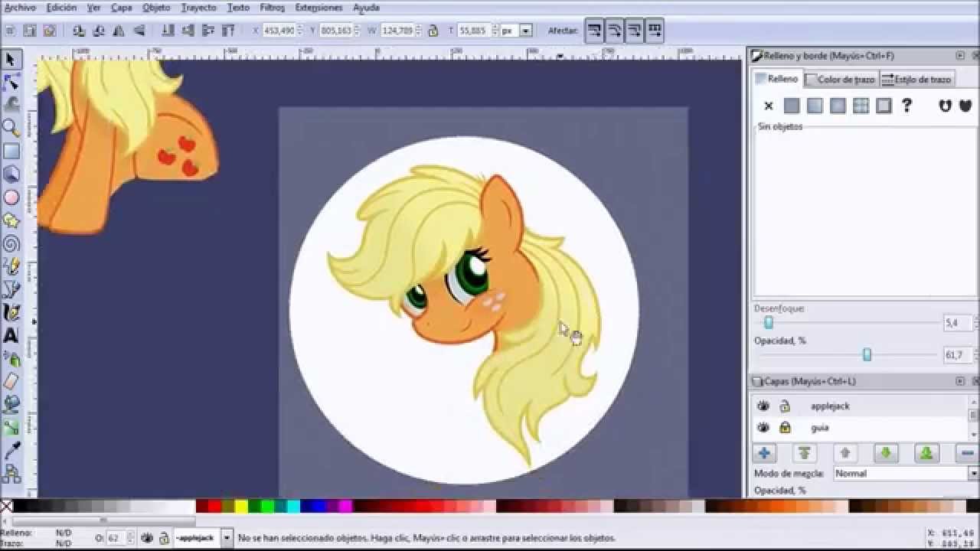The height and width of the screenshot is (551, 980).
Task: Select the arrow Selector tool
Action: coord(11,60)
